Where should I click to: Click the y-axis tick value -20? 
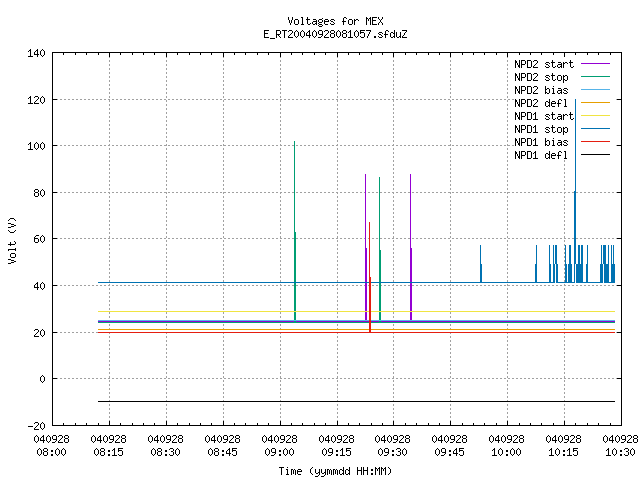[x=36, y=426]
